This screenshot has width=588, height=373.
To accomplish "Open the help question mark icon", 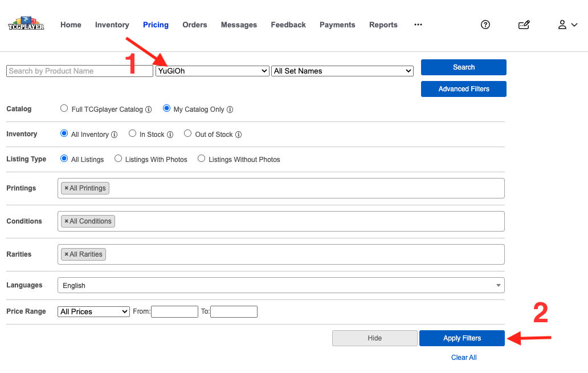I will click(485, 25).
